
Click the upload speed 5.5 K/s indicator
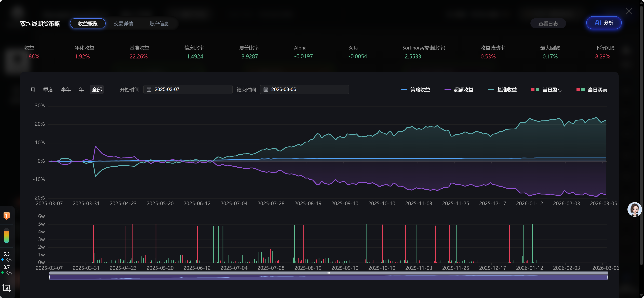[7, 257]
